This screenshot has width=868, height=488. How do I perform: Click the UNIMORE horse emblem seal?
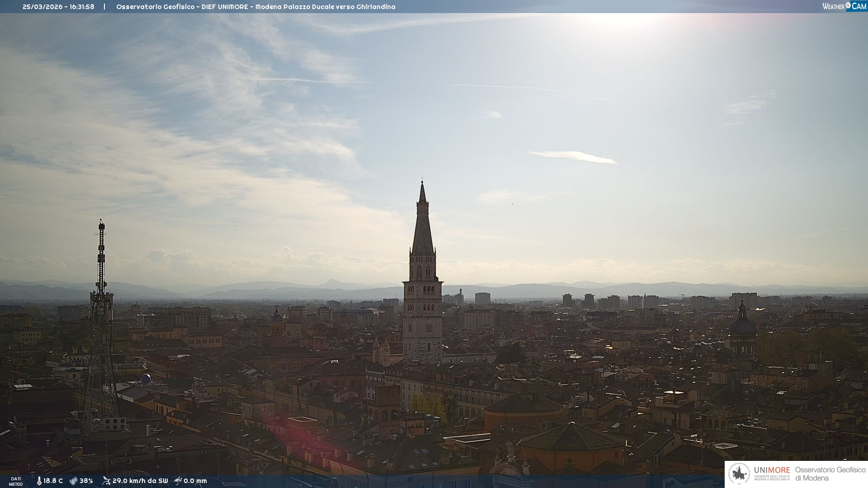(x=740, y=474)
